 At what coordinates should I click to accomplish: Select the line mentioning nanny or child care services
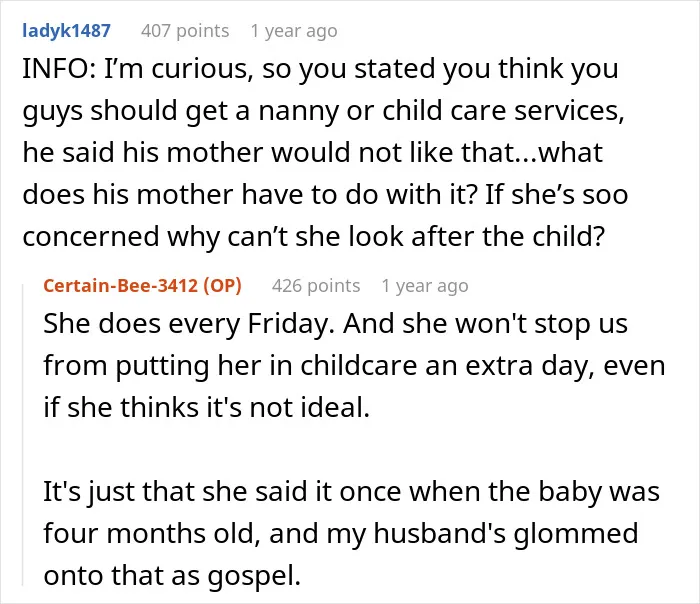point(323,111)
